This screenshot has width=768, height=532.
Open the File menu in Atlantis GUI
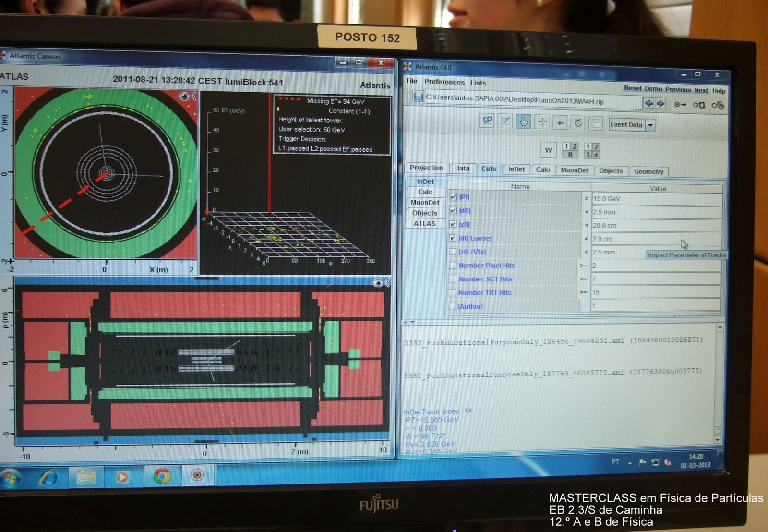412,81
